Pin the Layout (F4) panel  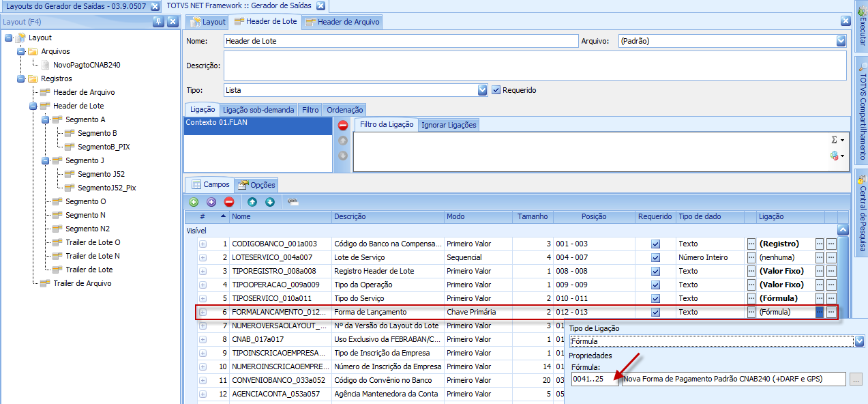pyautogui.click(x=159, y=22)
